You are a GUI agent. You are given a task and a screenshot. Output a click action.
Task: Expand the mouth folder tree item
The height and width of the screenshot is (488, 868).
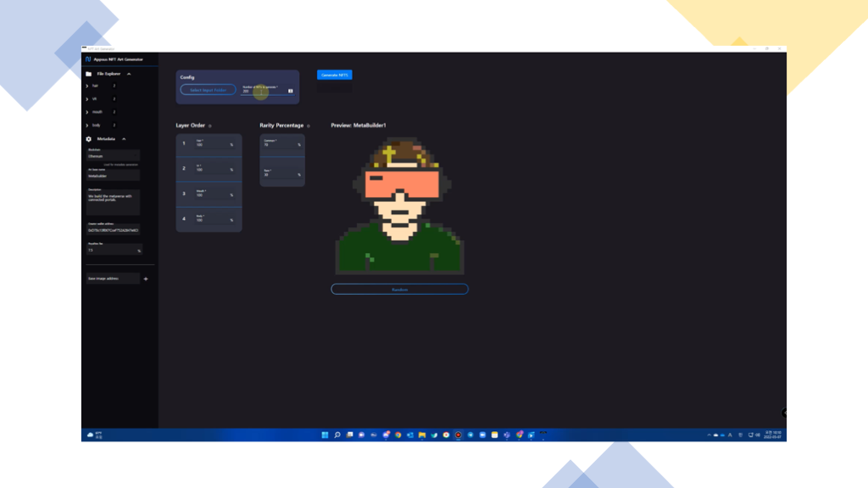(87, 112)
